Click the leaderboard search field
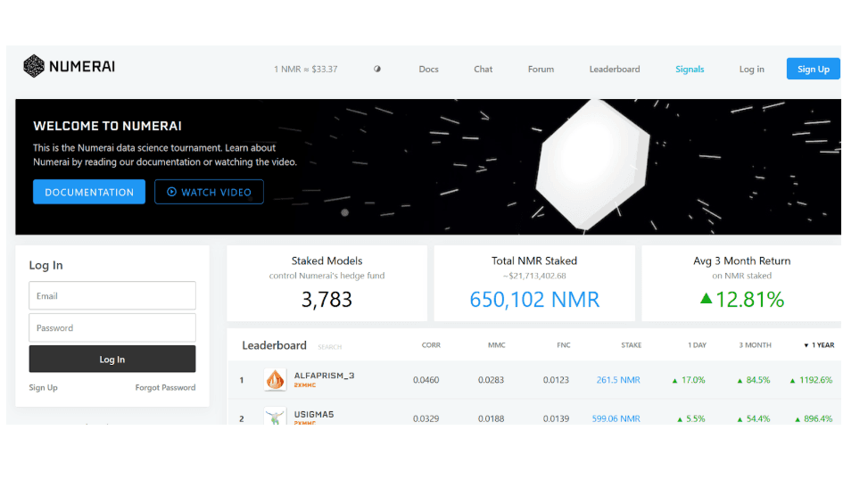The image size is (868, 488). click(330, 347)
